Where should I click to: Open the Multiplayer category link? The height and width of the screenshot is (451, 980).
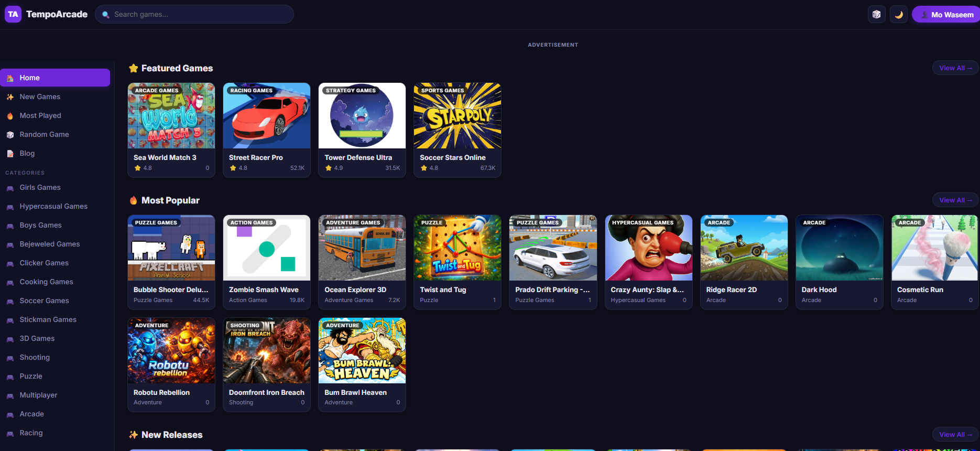point(55,395)
